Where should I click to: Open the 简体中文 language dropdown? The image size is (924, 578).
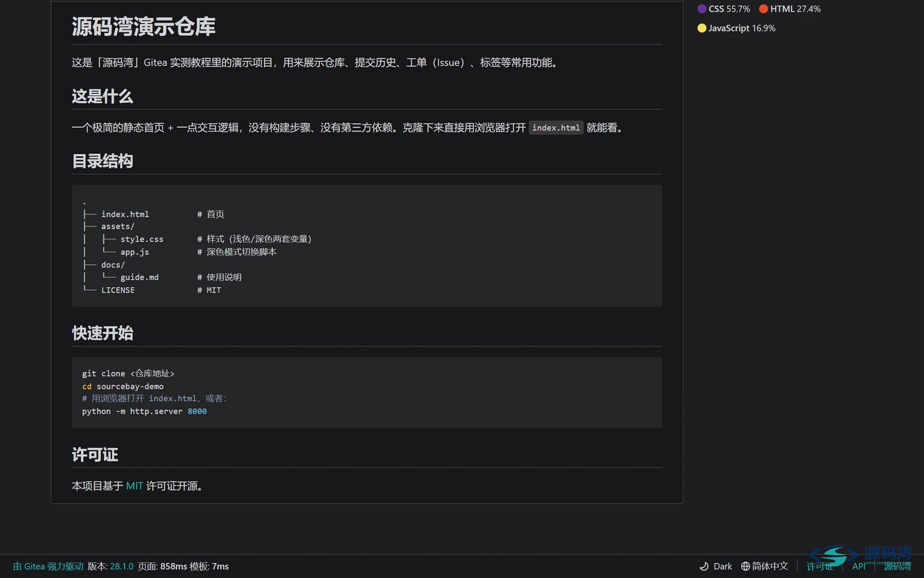pyautogui.click(x=765, y=566)
